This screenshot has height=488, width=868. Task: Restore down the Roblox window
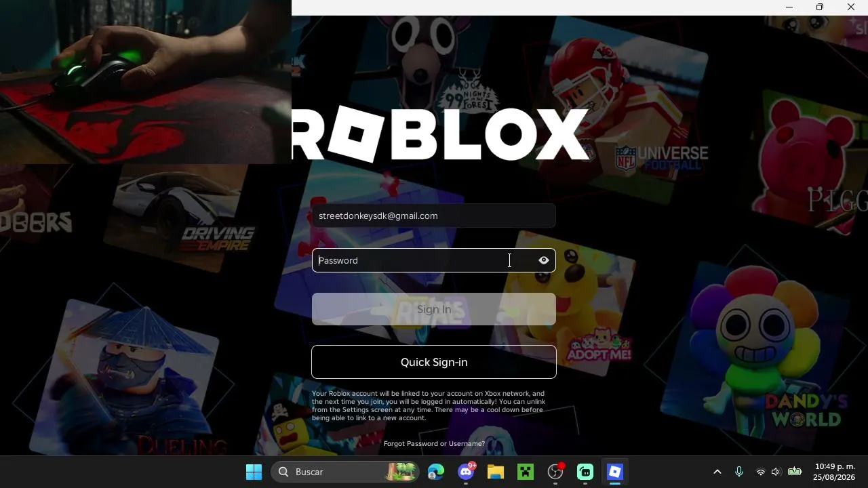point(820,7)
